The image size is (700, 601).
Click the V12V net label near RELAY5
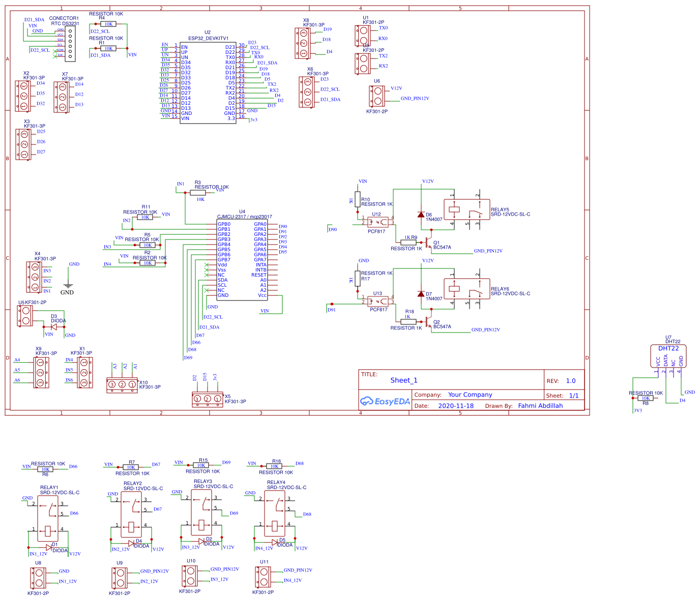[428, 181]
